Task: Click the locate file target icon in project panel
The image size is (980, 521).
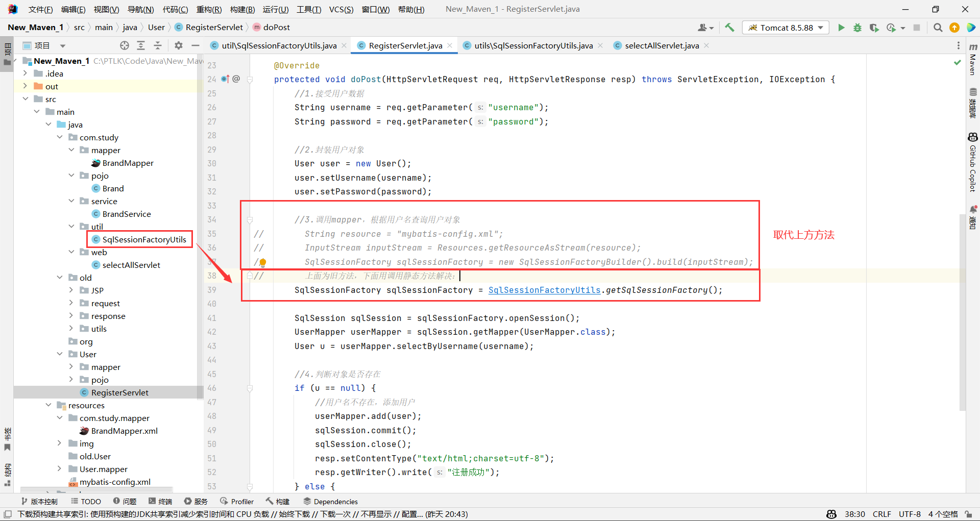Action: (x=125, y=45)
